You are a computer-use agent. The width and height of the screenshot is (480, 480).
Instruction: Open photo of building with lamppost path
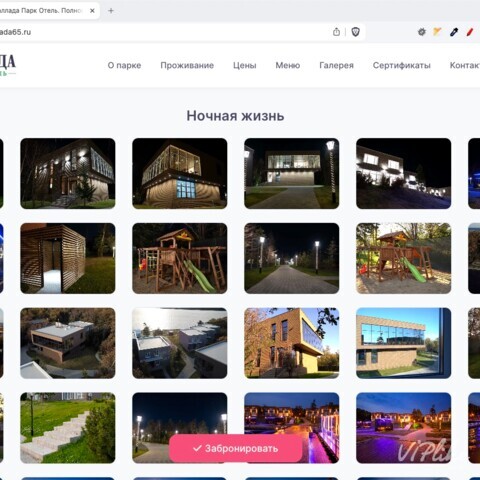point(292,173)
